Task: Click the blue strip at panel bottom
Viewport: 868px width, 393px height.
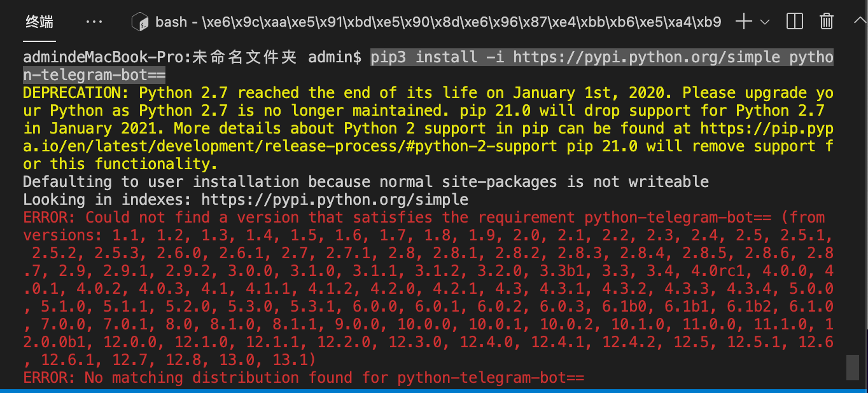Action: point(434,390)
